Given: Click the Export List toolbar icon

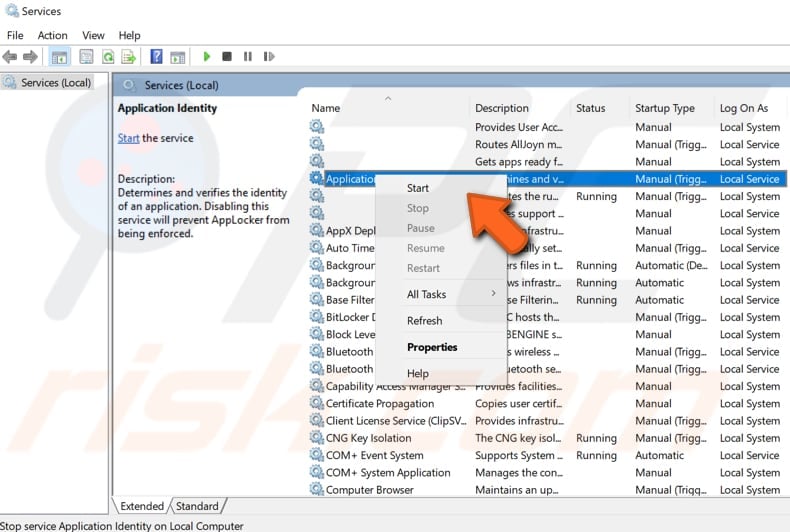Looking at the screenshot, I should tap(128, 56).
